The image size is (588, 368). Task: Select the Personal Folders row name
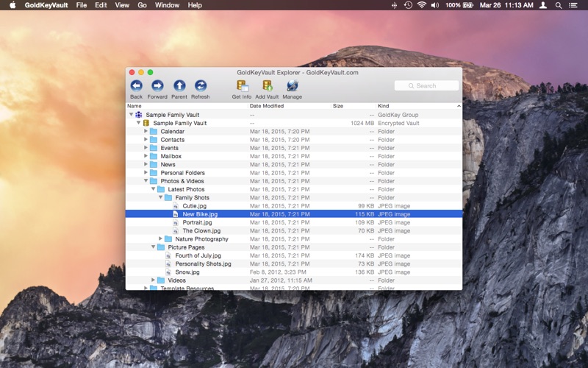182,173
